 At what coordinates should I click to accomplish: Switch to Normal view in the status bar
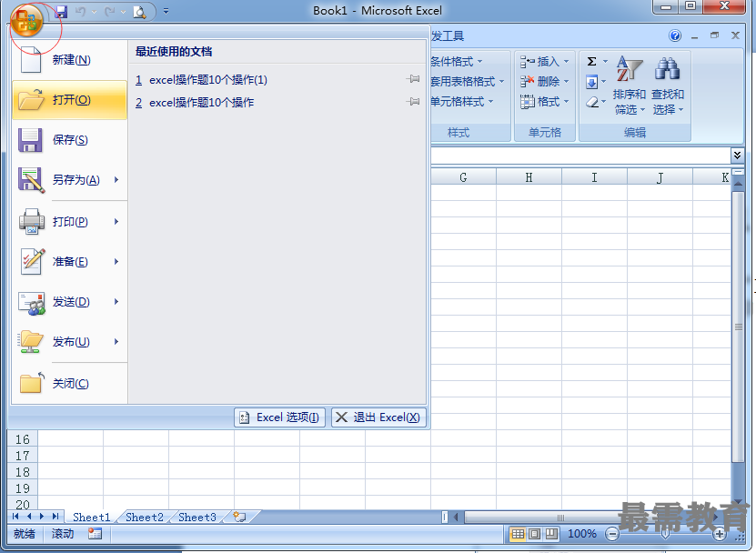518,534
